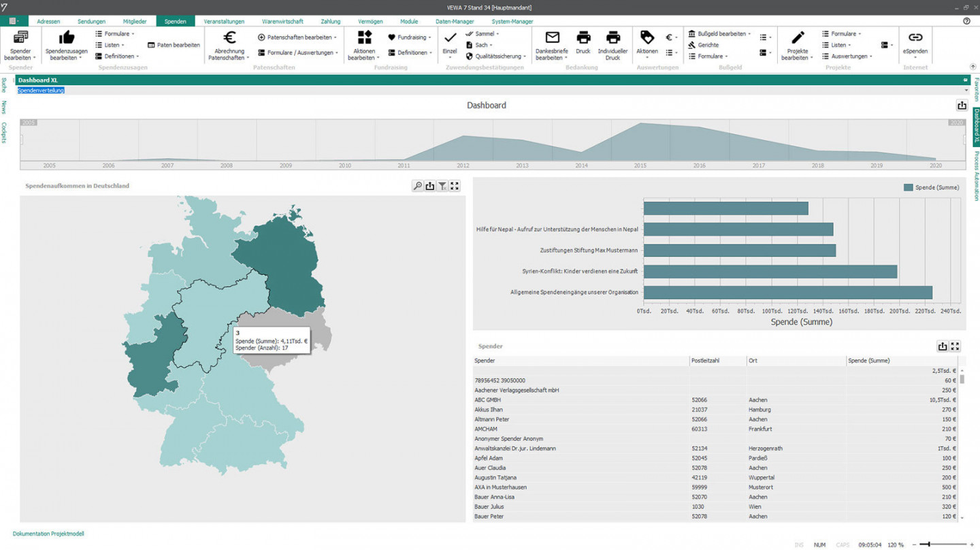Open the System-Manager tab
Image resolution: width=980 pixels, height=550 pixels.
point(512,21)
